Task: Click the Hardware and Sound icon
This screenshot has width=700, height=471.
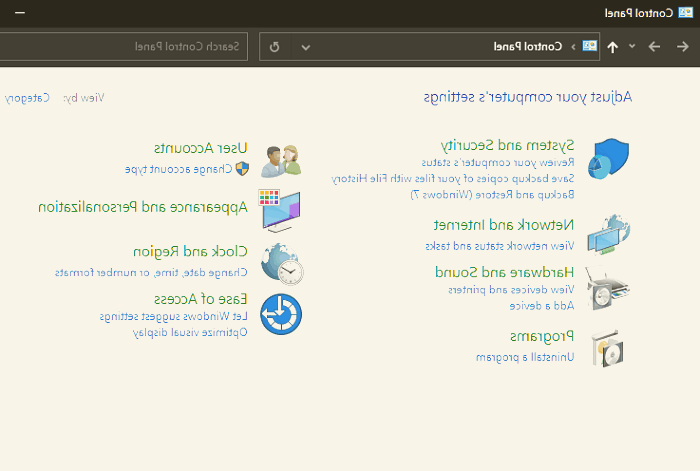Action: (x=608, y=290)
